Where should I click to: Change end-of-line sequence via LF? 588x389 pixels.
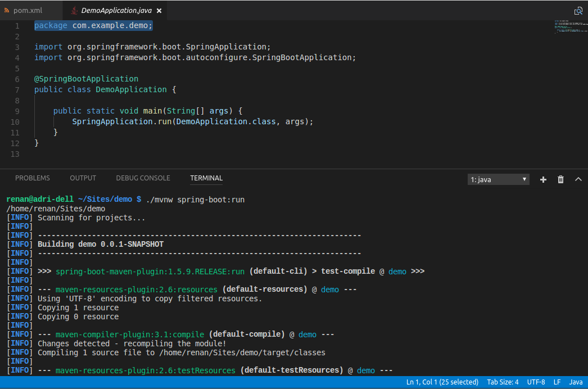coord(557,382)
